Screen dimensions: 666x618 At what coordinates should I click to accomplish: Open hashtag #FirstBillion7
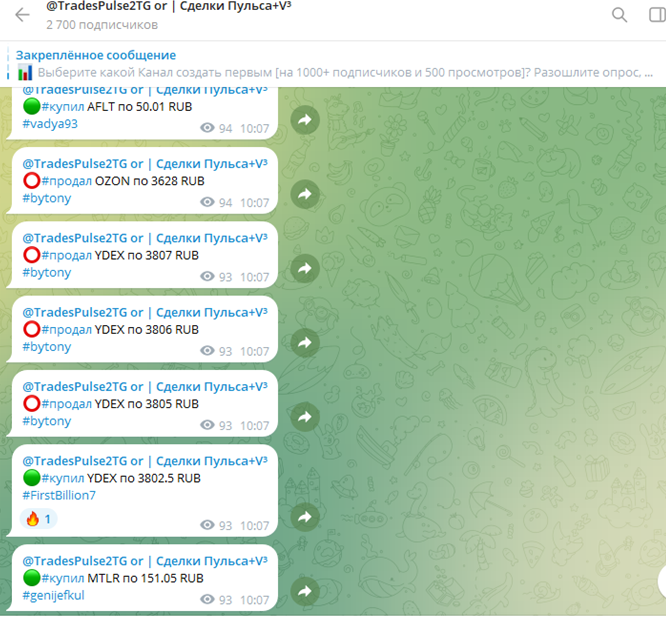59,495
